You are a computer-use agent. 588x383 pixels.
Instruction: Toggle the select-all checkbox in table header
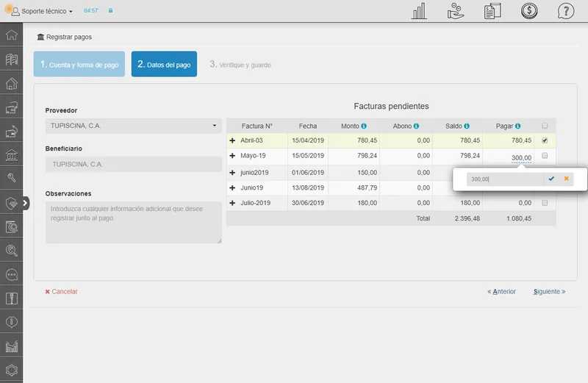545,126
